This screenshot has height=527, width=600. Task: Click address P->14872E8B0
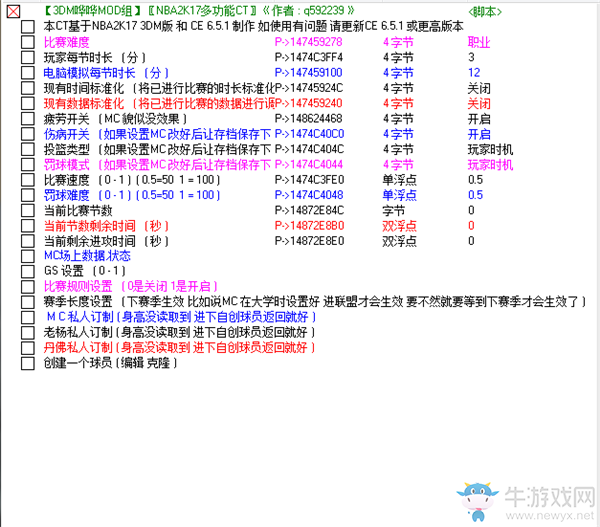[x=309, y=226]
